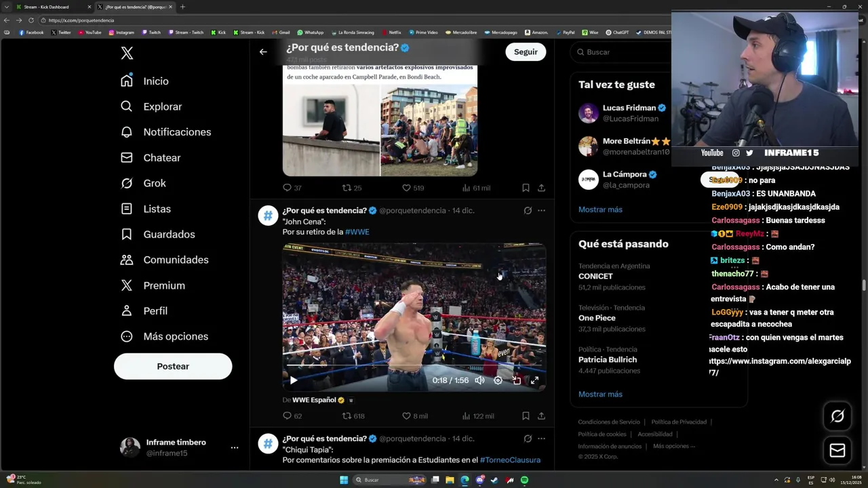868x488 pixels.
Task: Click the video progress bar
Action: pos(414,366)
